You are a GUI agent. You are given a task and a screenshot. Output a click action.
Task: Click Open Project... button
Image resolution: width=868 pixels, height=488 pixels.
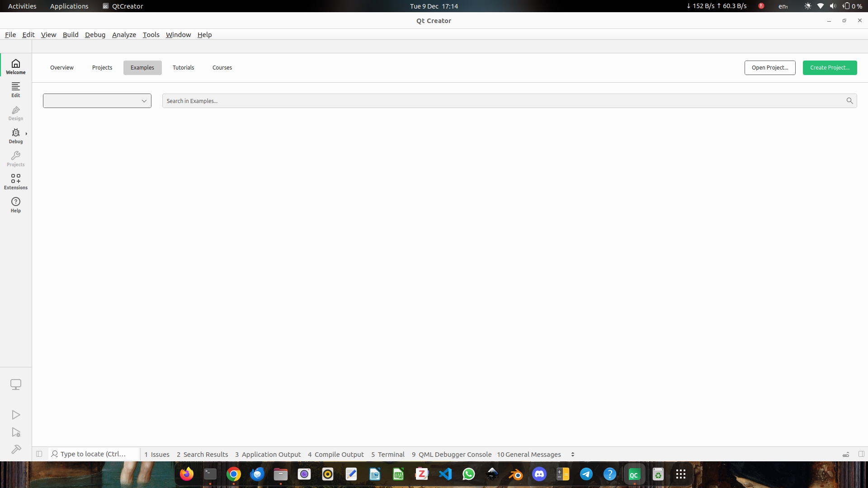click(770, 68)
